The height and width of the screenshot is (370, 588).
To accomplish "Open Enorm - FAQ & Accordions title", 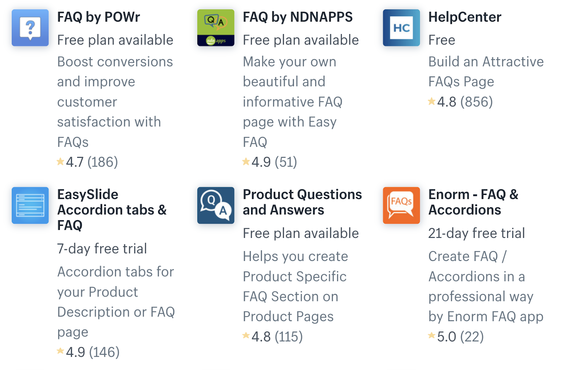I will [x=473, y=202].
